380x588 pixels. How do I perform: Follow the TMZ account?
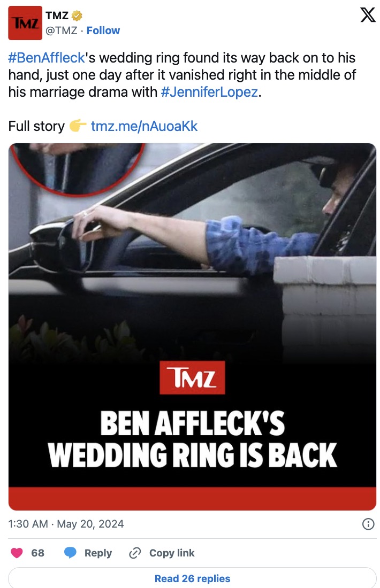point(103,30)
